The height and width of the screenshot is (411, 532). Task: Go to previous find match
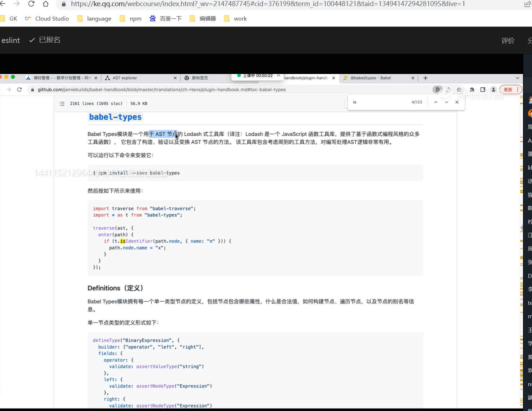(x=436, y=102)
